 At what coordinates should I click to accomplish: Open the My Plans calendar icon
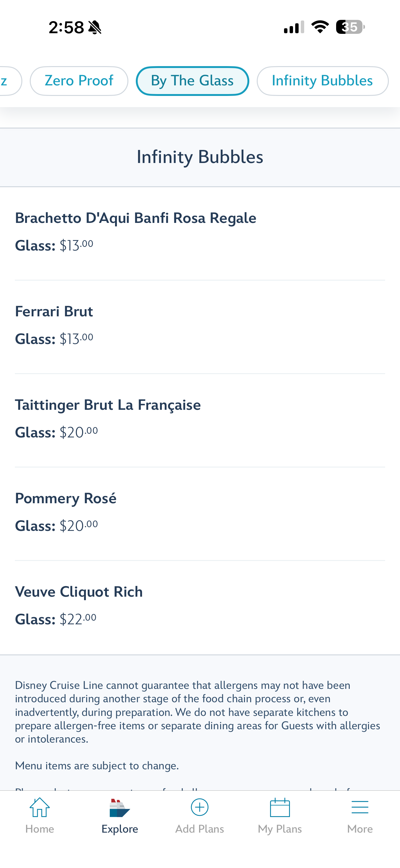[280, 807]
